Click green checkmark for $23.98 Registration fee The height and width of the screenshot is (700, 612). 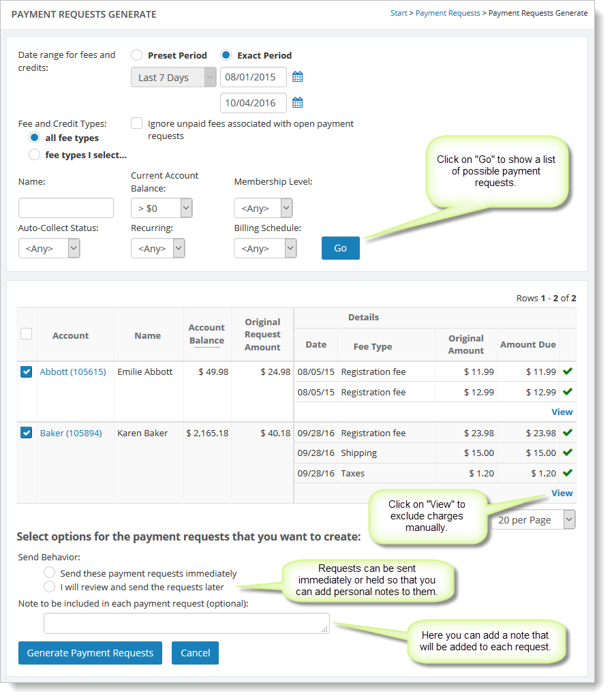point(567,433)
